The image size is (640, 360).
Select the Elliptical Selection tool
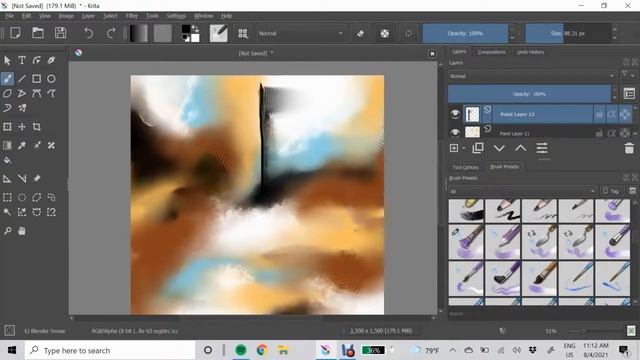(x=22, y=198)
